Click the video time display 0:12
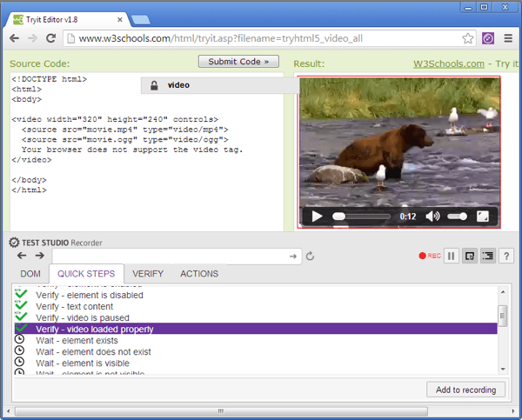The width and height of the screenshot is (522, 420). pos(408,217)
